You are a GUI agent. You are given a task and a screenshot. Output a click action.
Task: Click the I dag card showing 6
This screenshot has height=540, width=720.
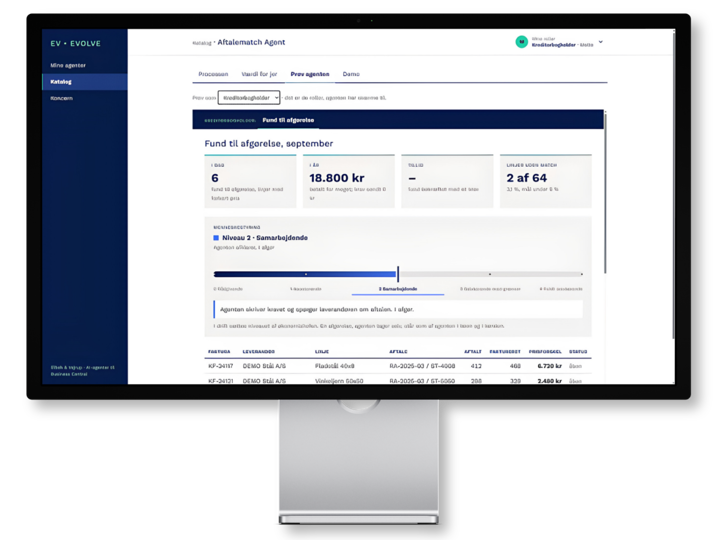pyautogui.click(x=250, y=181)
